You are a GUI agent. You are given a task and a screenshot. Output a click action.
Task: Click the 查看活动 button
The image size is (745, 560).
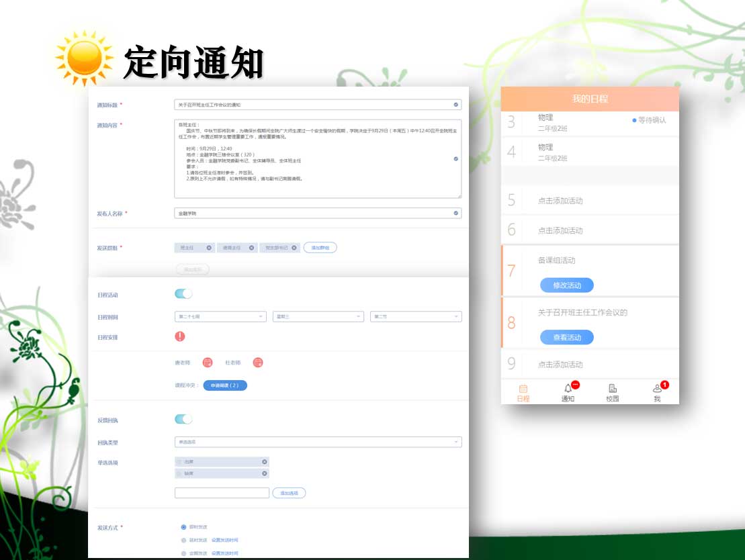[566, 337]
